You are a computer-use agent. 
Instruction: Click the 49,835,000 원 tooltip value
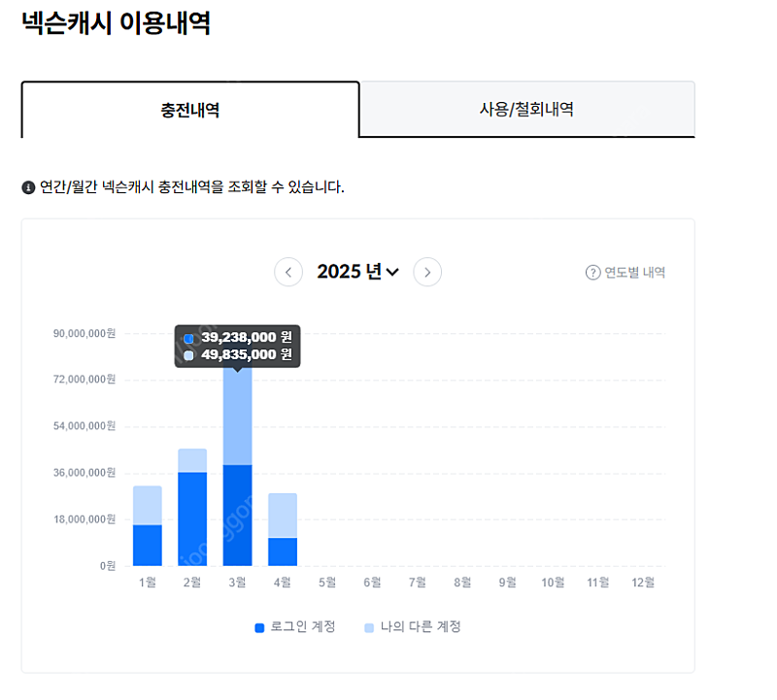pos(247,354)
